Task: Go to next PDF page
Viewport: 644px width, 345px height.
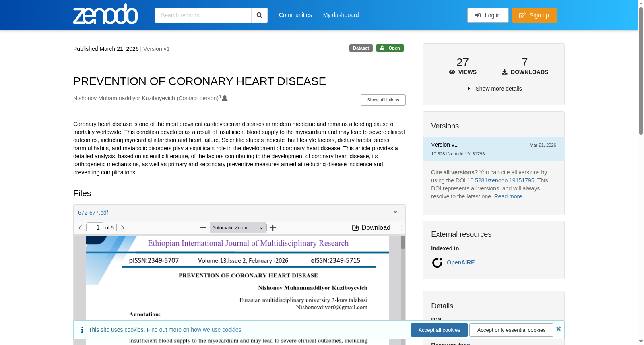Action: coord(122,228)
